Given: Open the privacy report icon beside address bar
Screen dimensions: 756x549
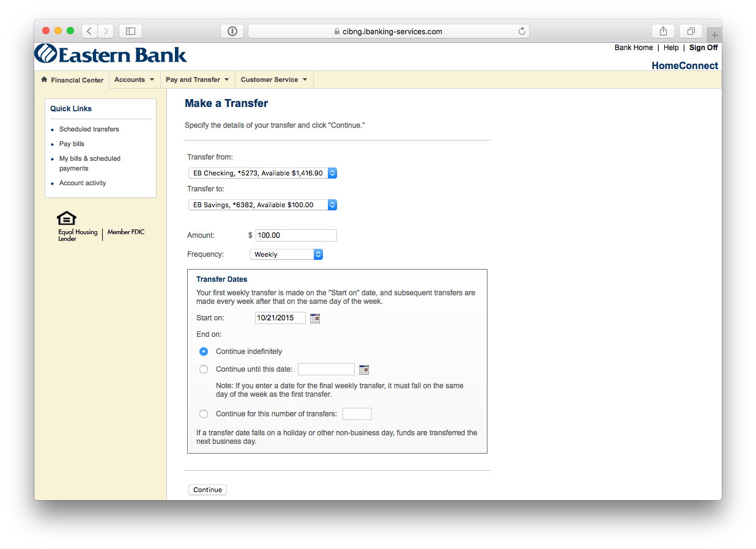Looking at the screenshot, I should click(x=232, y=31).
